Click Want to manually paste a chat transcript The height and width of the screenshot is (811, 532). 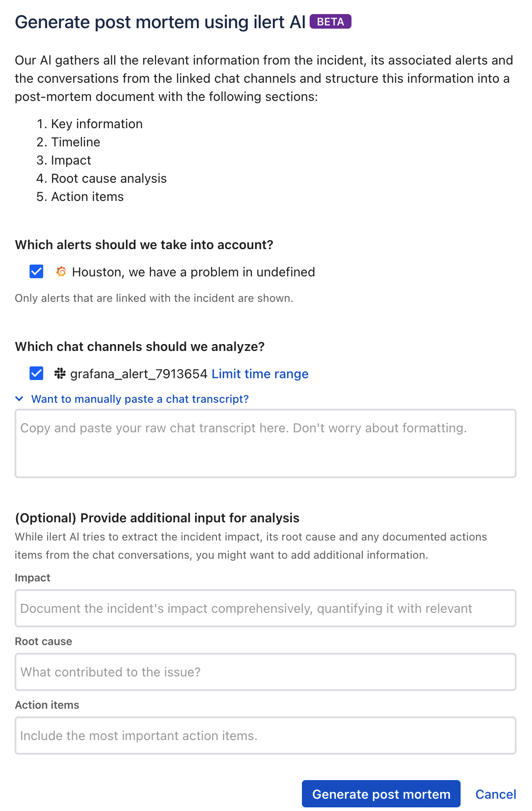[x=140, y=399]
